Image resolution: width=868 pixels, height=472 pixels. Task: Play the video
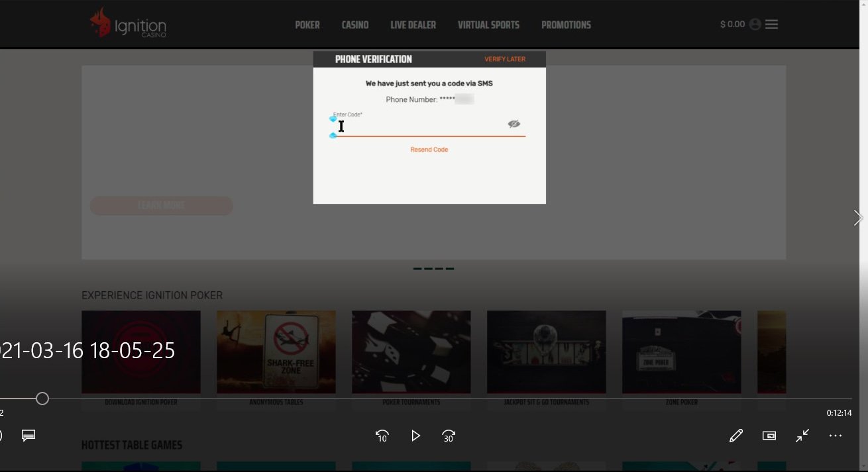point(415,436)
